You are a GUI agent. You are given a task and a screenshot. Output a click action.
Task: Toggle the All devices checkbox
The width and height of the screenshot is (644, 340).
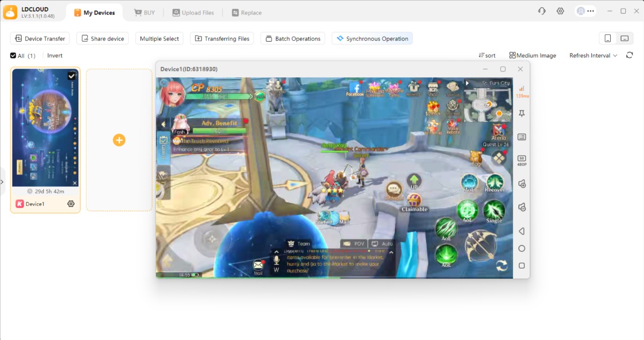(13, 56)
